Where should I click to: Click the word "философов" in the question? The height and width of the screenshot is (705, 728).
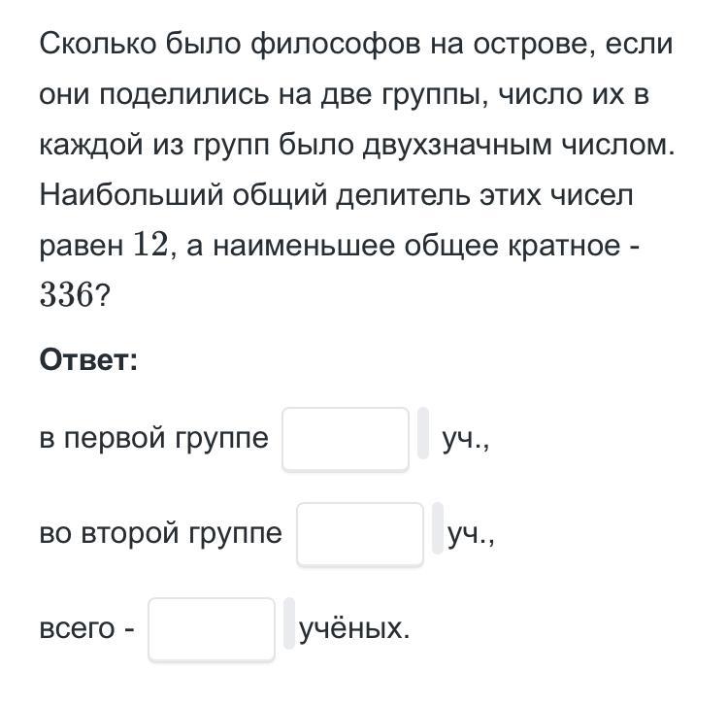[333, 46]
